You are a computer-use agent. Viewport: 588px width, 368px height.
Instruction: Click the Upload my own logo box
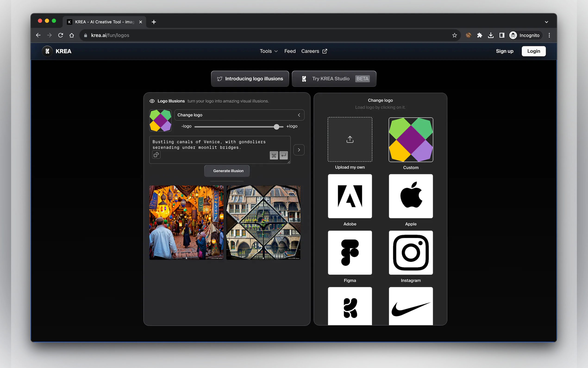point(350,139)
